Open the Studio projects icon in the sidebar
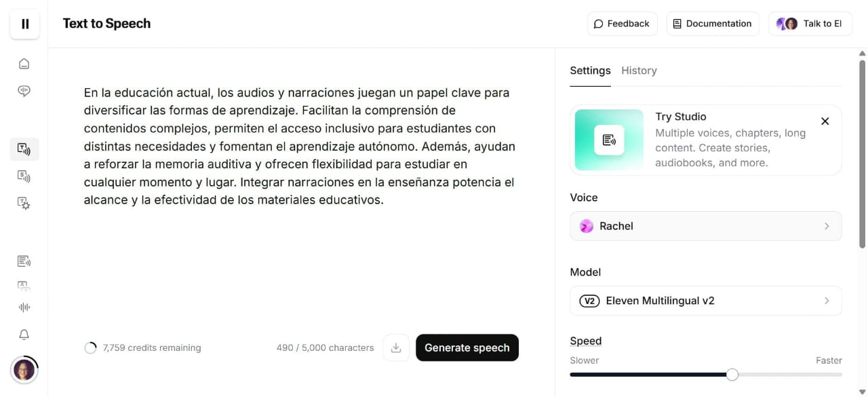The image size is (868, 397). pyautogui.click(x=24, y=261)
